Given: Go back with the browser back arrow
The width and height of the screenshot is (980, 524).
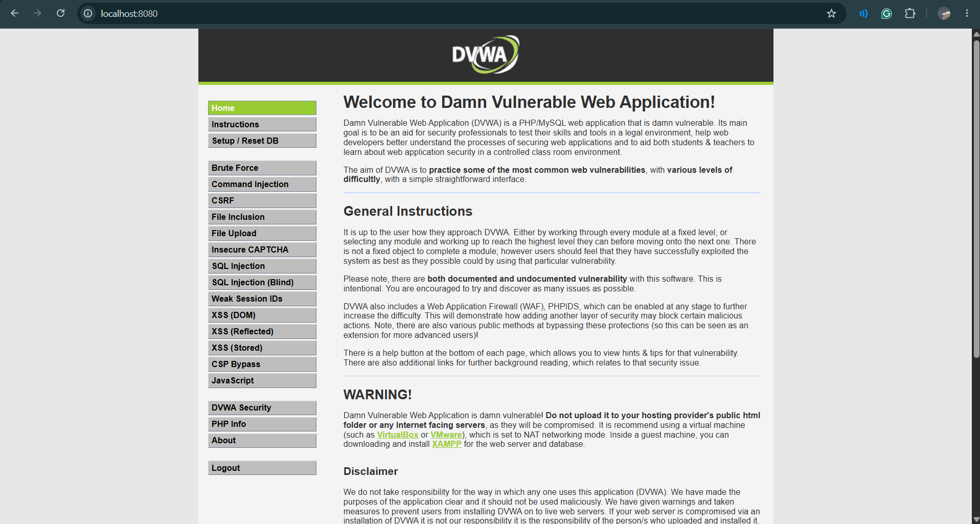Looking at the screenshot, I should click(15, 13).
